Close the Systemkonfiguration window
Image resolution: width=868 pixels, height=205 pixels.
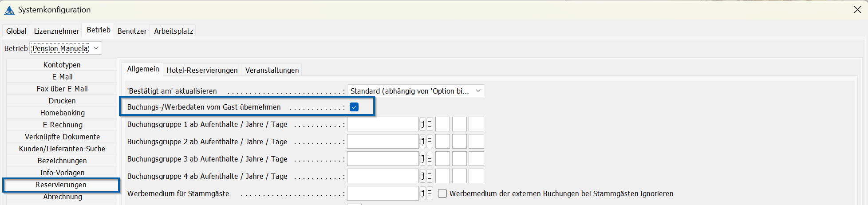[857, 10]
